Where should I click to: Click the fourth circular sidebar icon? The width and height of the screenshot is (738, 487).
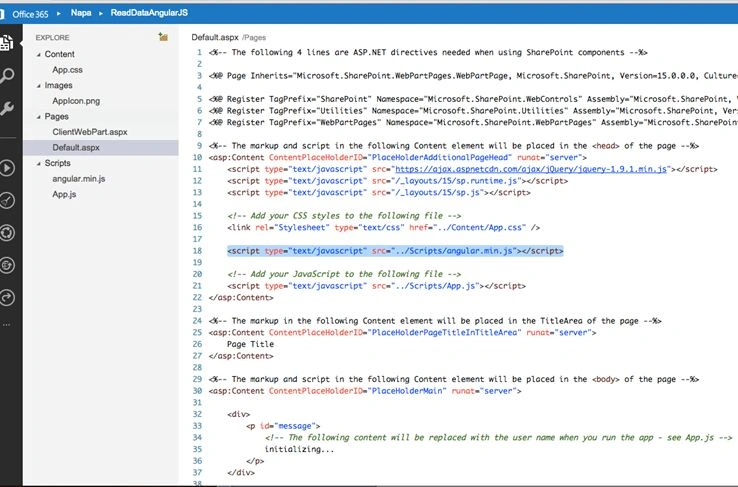[7, 265]
